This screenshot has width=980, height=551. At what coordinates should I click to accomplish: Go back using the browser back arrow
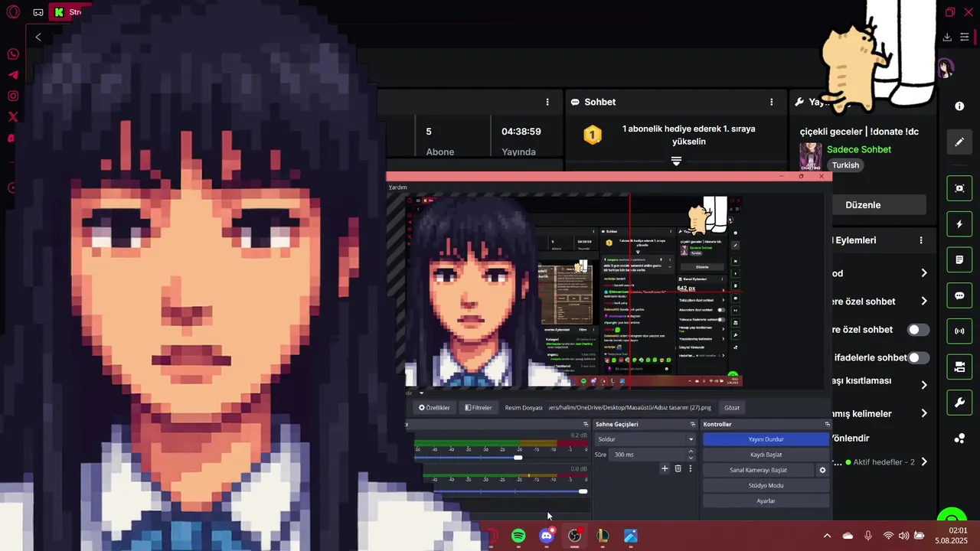[x=38, y=37]
